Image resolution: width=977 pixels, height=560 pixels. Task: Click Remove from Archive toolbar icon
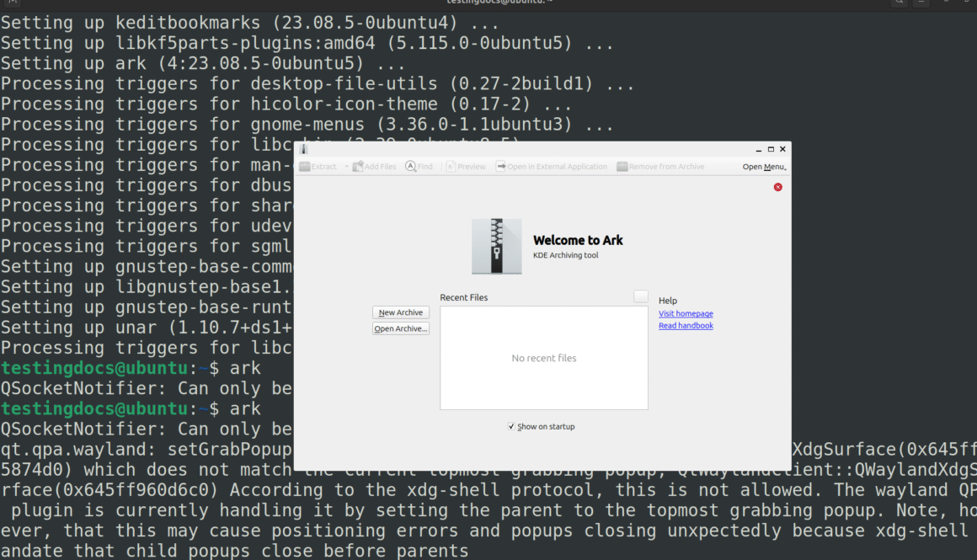click(x=622, y=167)
